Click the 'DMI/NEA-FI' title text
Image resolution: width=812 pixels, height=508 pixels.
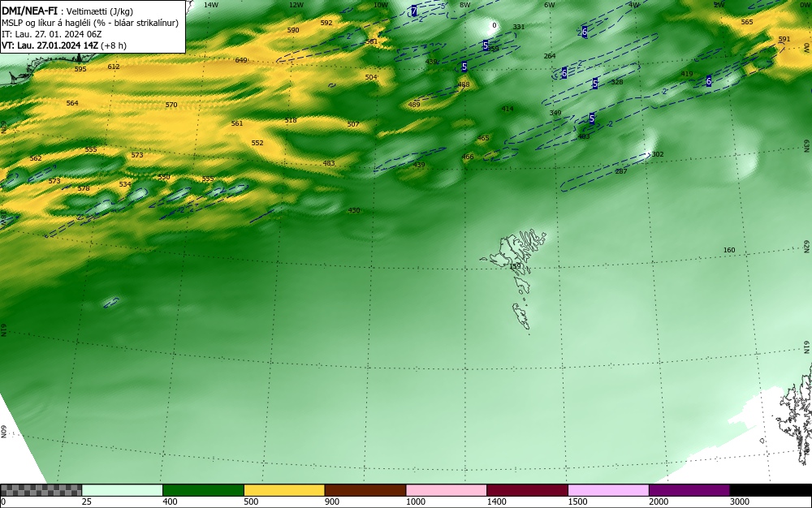point(29,11)
